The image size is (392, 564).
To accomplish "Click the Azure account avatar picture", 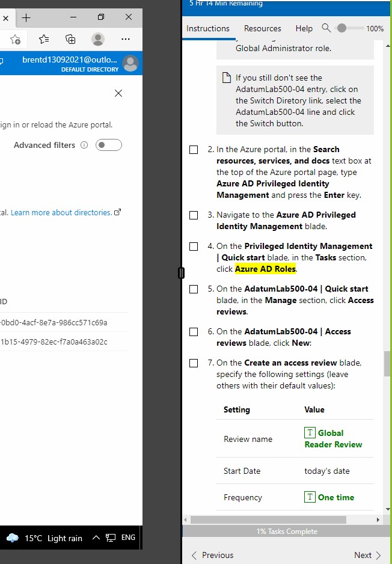I will coord(130,63).
